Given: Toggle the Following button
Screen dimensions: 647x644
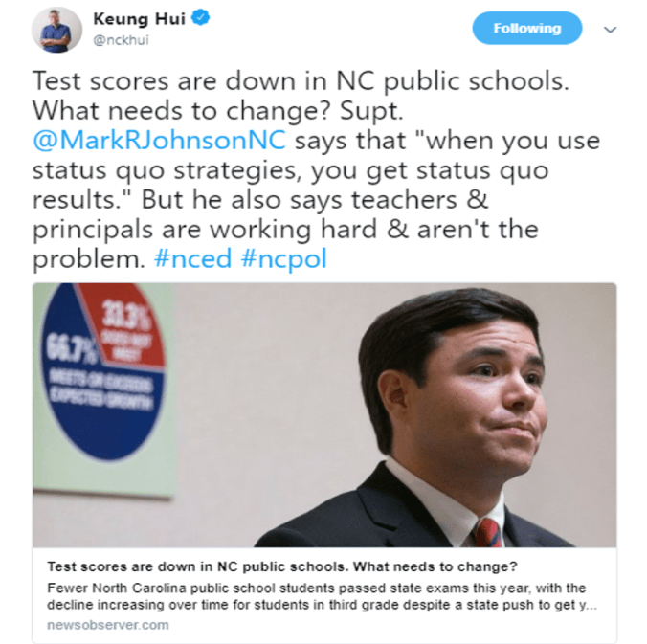Looking at the screenshot, I should [x=527, y=28].
